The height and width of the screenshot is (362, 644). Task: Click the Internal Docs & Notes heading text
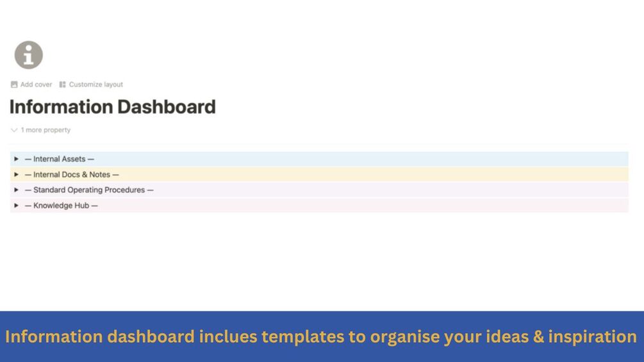(x=72, y=174)
